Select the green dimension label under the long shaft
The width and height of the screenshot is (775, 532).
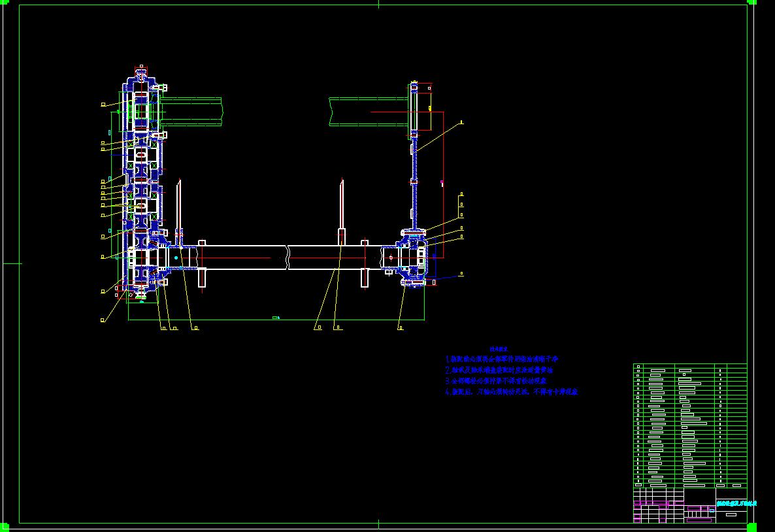point(276,318)
